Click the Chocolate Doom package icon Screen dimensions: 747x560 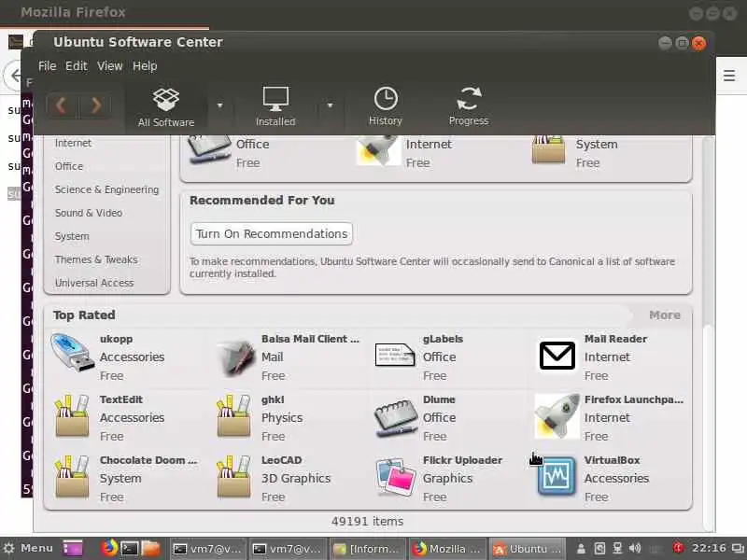tap(72, 477)
